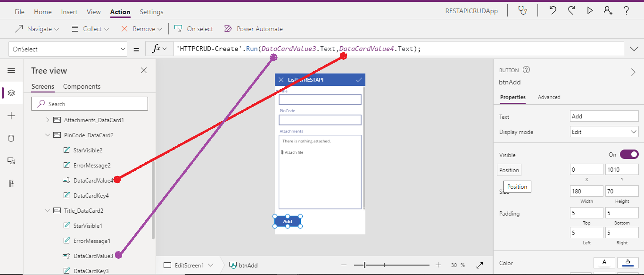Open the Data pane (cylinder icon)

coord(11,138)
